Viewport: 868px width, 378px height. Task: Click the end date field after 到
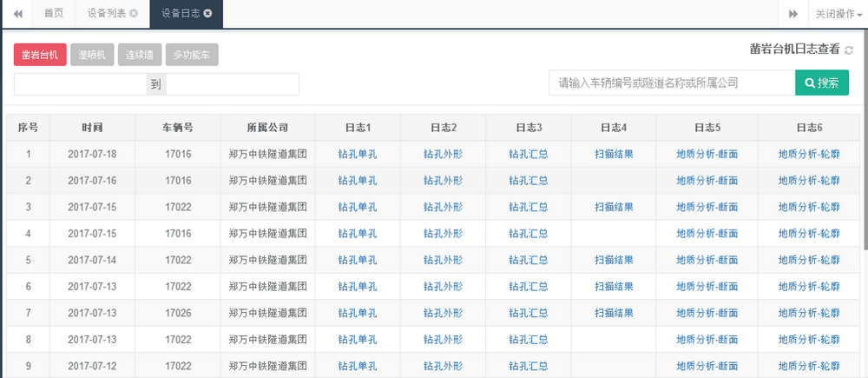(x=232, y=84)
